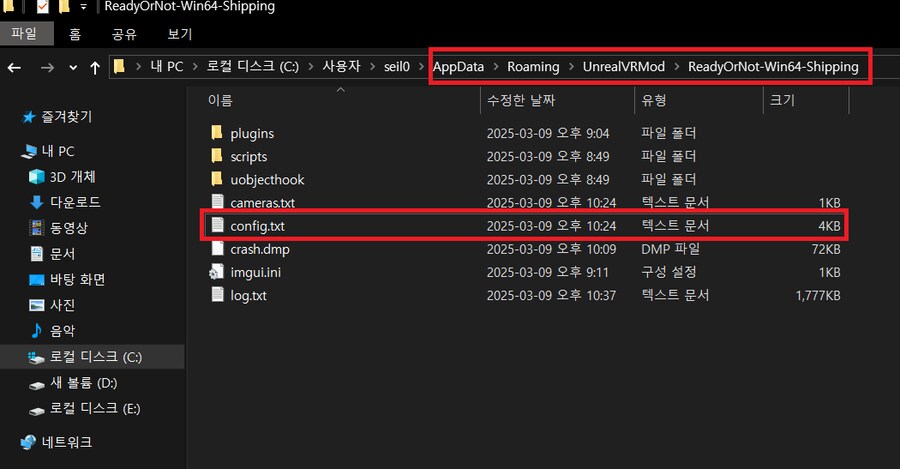Click 내 PC in address bar

pyautogui.click(x=166, y=67)
